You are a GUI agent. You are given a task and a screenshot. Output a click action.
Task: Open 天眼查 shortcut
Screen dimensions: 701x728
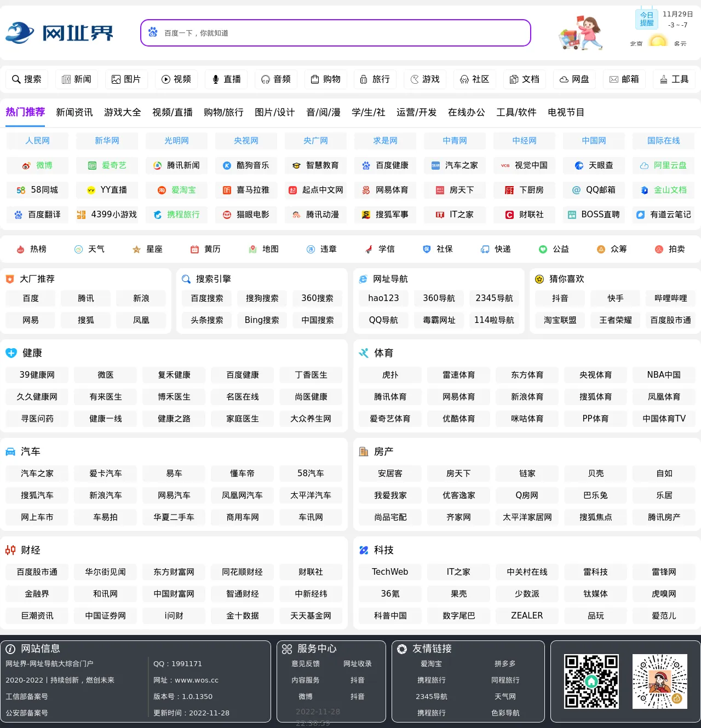coord(594,165)
